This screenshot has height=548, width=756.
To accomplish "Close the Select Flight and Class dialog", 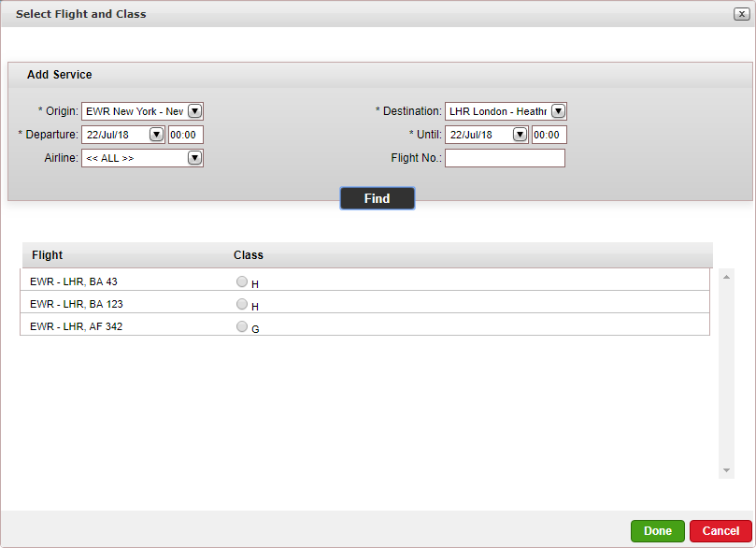I will point(740,14).
